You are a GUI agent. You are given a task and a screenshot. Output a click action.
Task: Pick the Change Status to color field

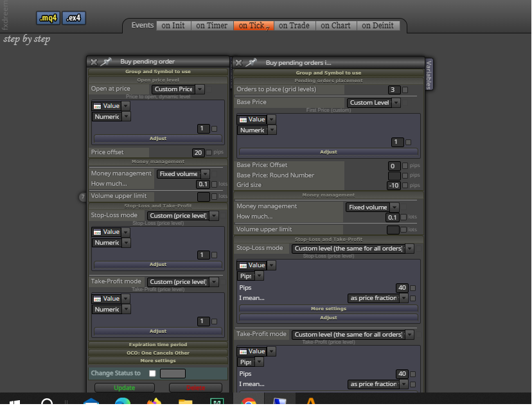click(173, 373)
